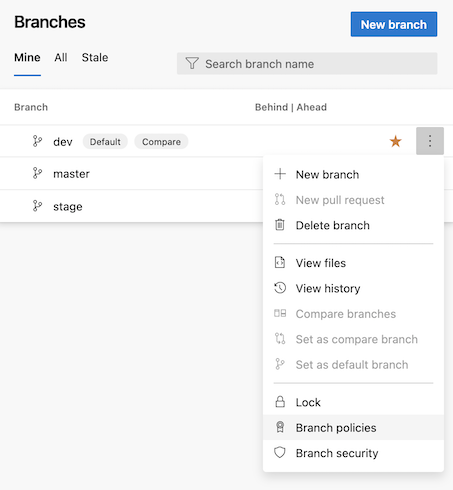Click the filter funnel icon in search box
Viewport: 453px width, 490px height.
tap(192, 63)
